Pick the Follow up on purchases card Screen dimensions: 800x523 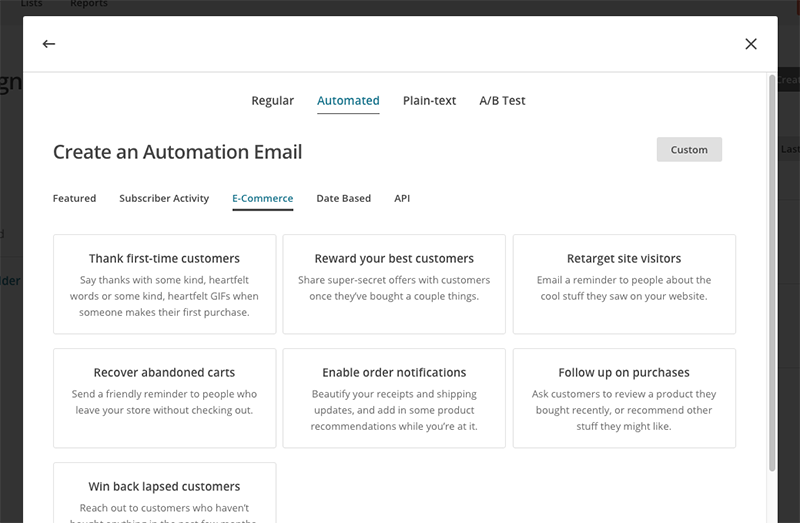pyautogui.click(x=624, y=398)
